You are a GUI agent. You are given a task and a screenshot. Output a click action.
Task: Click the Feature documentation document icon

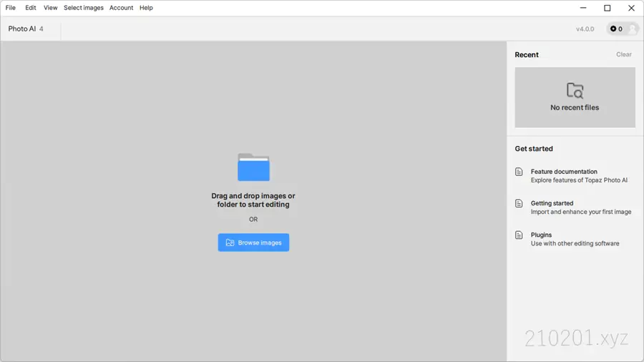pyautogui.click(x=519, y=172)
